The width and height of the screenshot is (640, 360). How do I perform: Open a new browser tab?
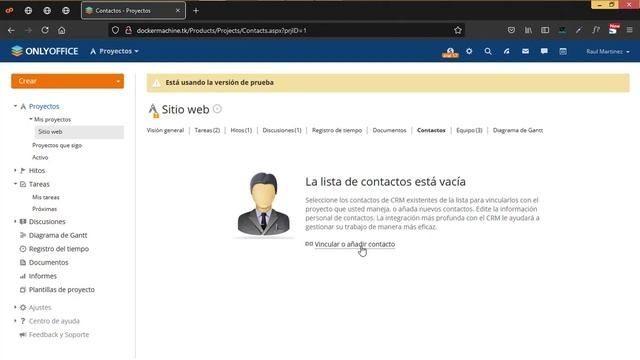(196, 11)
